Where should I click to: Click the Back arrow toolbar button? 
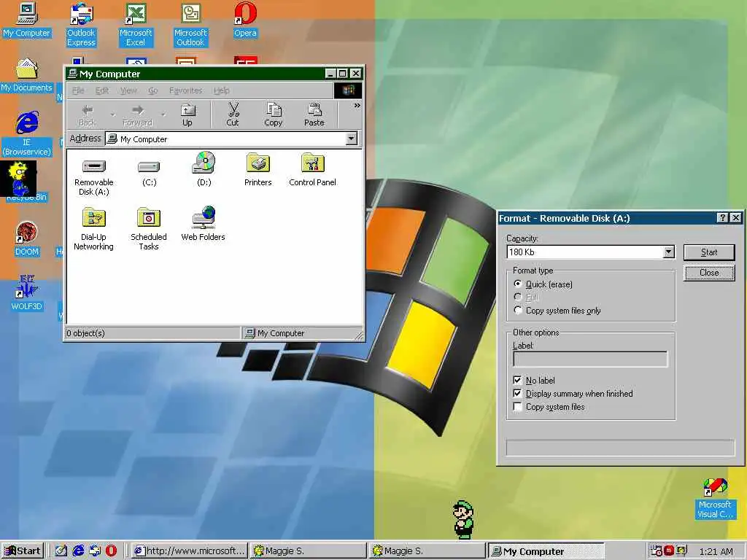[87, 115]
